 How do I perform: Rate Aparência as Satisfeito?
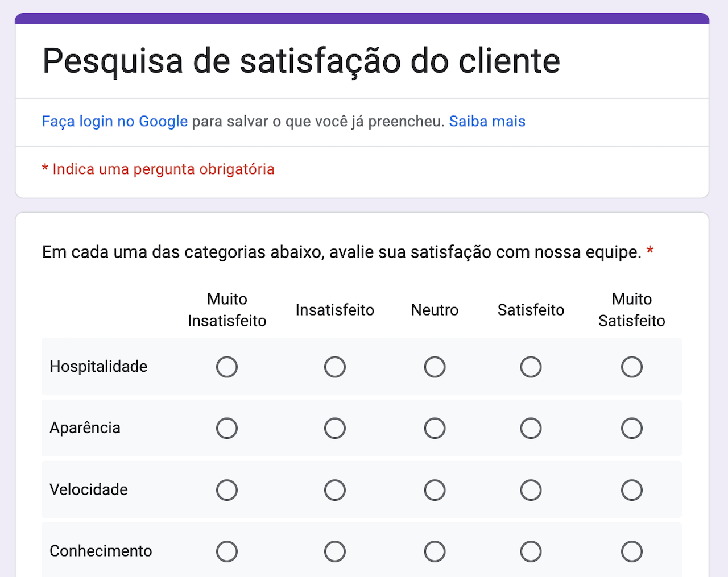[x=531, y=429]
